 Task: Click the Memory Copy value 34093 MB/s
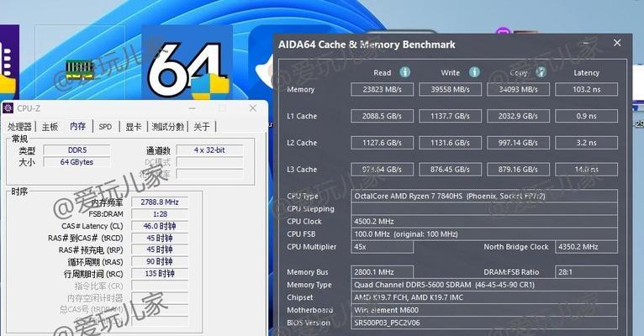click(x=519, y=89)
